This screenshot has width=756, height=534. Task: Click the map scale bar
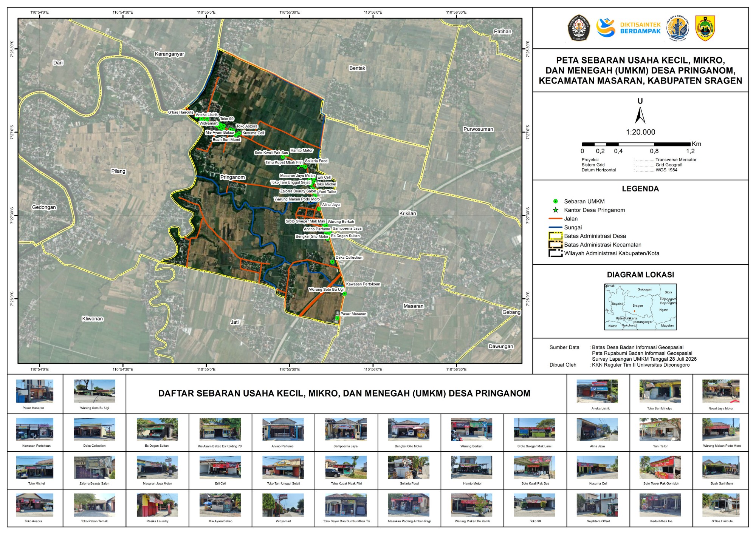(636, 144)
